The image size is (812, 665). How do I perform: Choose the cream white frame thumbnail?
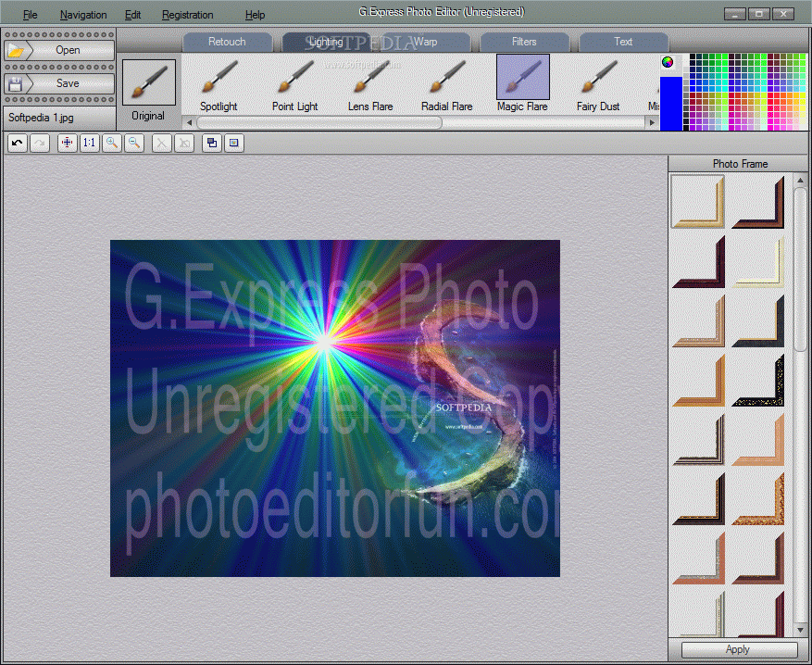(758, 262)
